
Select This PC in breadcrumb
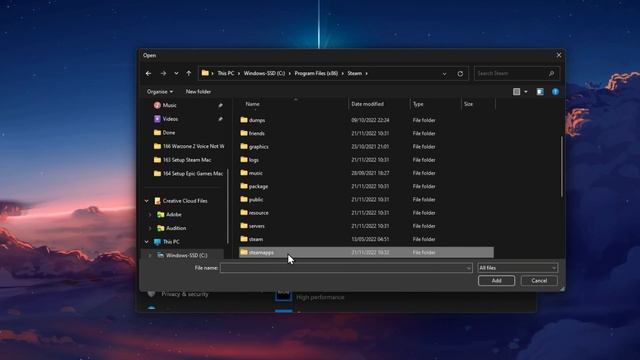[x=226, y=73]
